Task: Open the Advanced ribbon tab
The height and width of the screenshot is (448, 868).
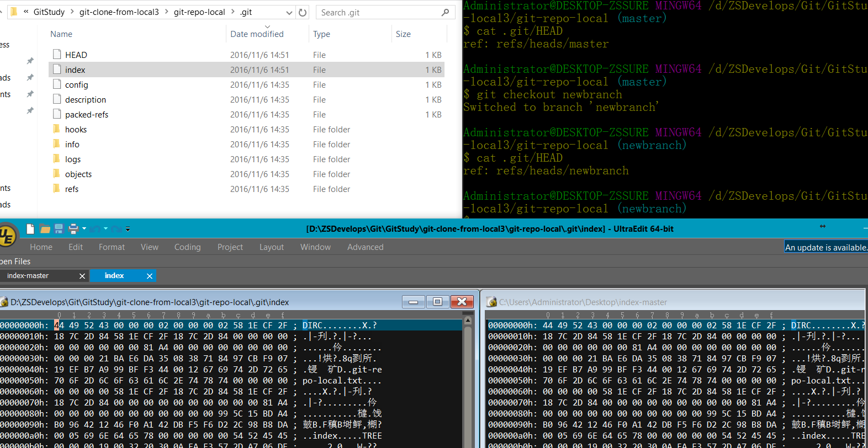Action: (366, 247)
